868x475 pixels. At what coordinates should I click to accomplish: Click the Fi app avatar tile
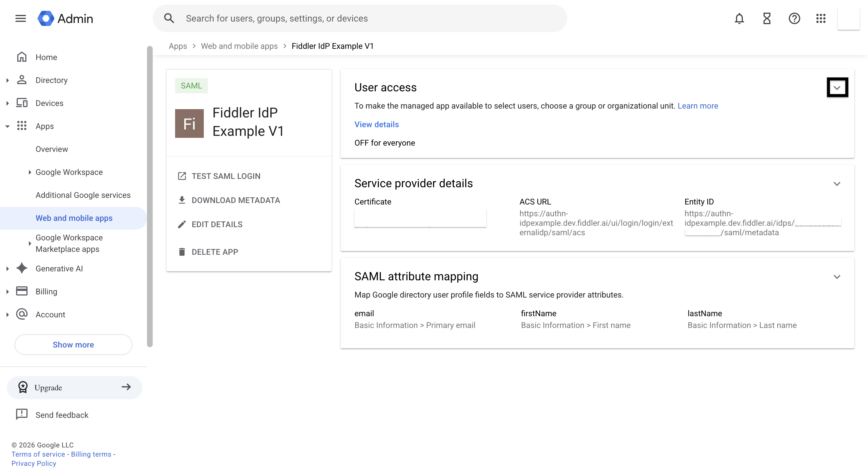click(189, 123)
